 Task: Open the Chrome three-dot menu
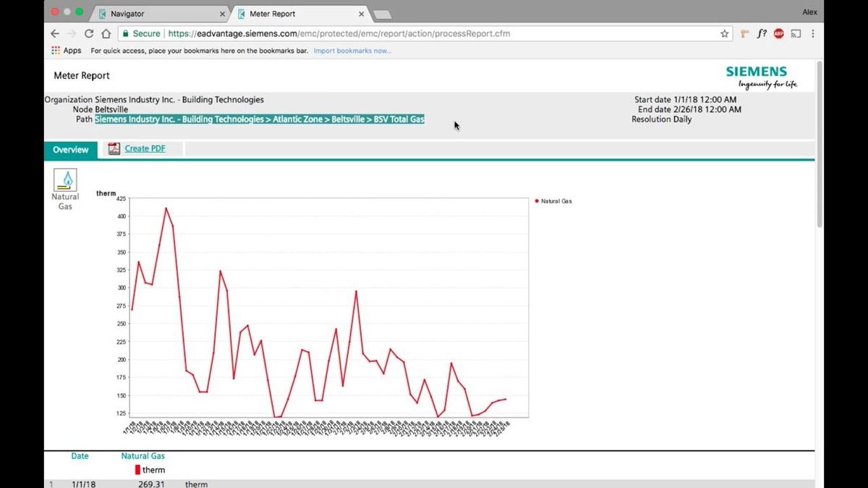pyautogui.click(x=813, y=33)
